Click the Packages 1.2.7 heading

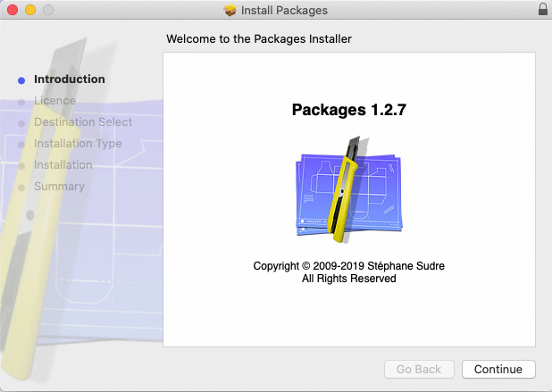[349, 110]
